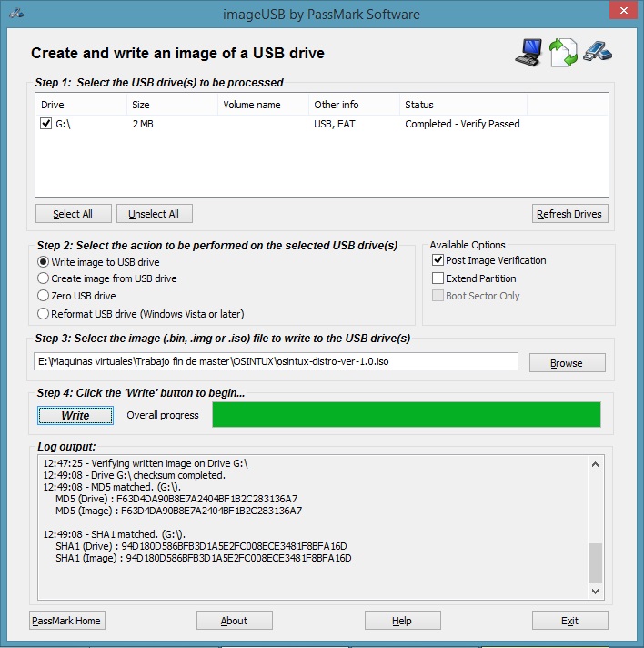Image resolution: width=644 pixels, height=648 pixels.
Task: Select the Zero USB drive option
Action: coord(43,296)
